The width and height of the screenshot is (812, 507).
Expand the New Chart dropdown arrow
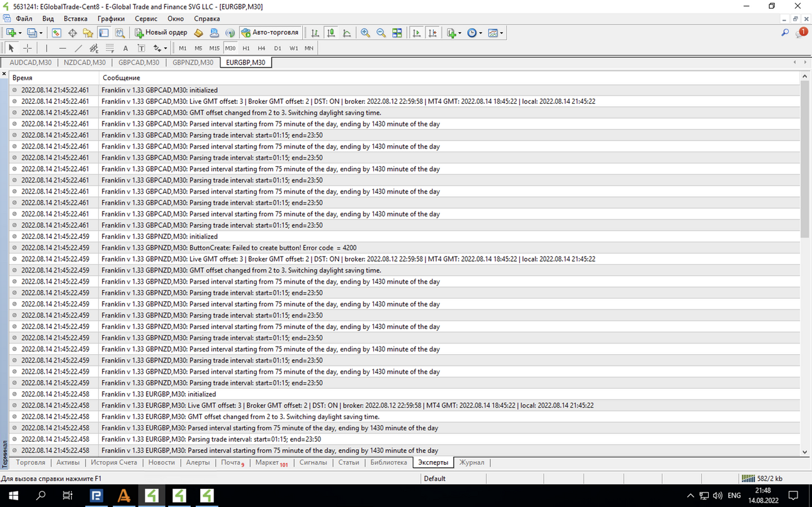[x=20, y=33]
